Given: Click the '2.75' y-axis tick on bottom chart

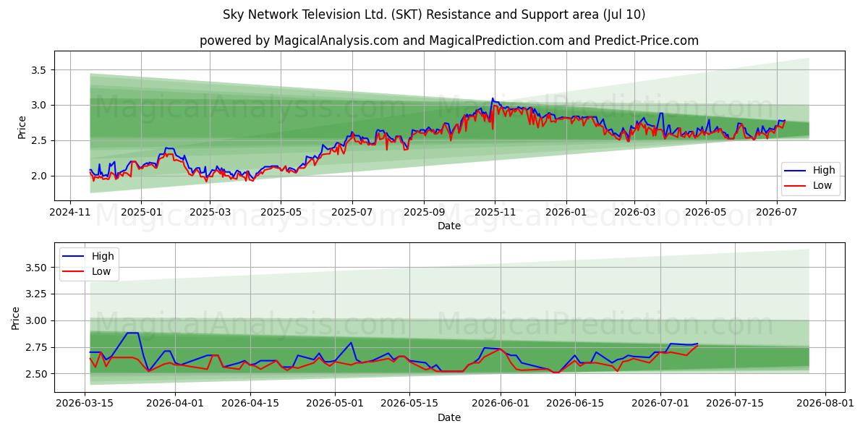Looking at the screenshot, I should click(35, 347).
